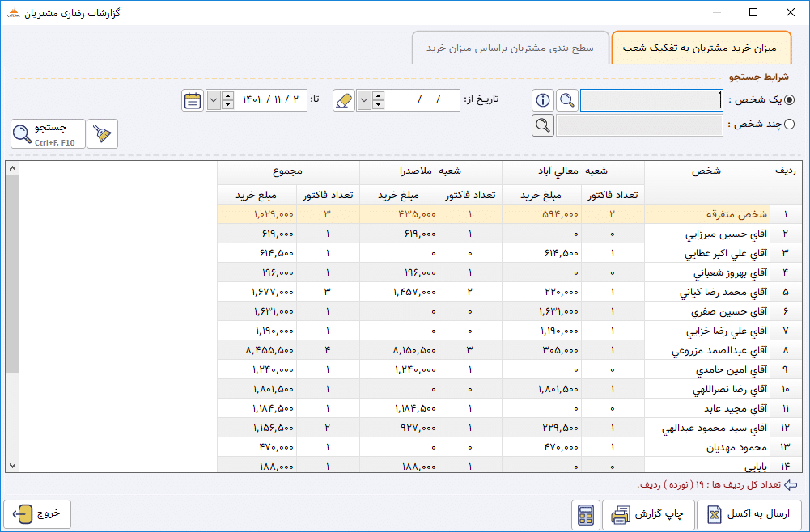The image size is (810, 532).
Task: Select the 'آقاي سيد محمود عبدالهي' name cell
Action: point(707,428)
